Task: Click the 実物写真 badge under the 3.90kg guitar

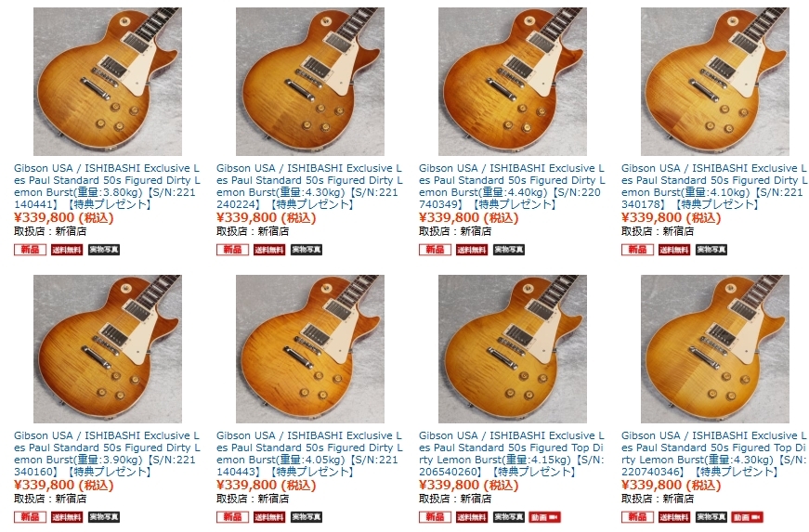Action: pyautogui.click(x=104, y=517)
